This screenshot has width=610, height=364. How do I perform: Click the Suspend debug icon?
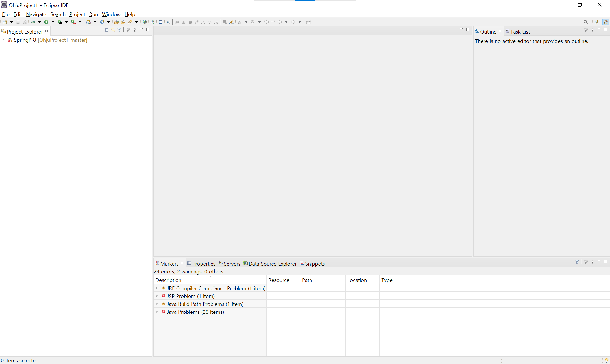coord(184,22)
